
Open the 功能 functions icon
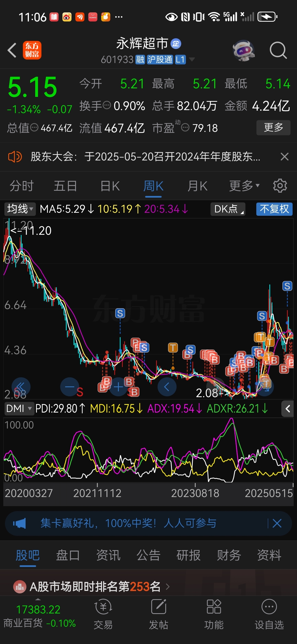(x=214, y=615)
